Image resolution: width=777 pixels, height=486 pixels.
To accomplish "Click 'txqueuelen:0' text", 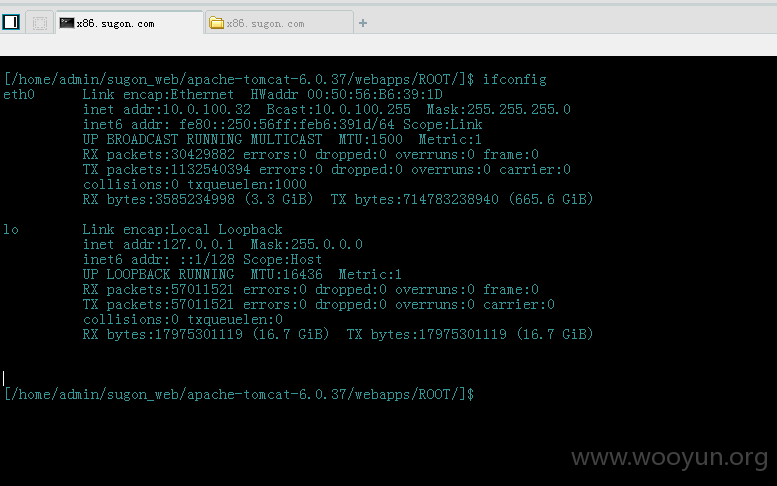I will tap(235, 319).
